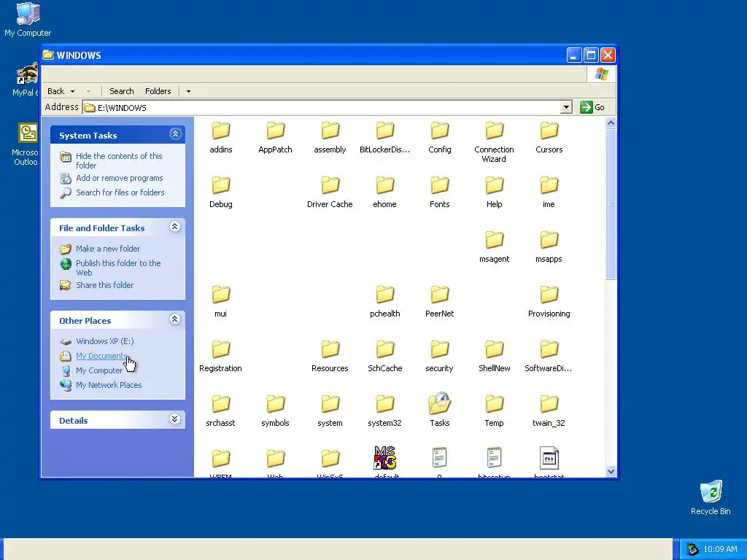Select the twain_32 folder
Image resolution: width=747 pixels, height=560 pixels.
[549, 411]
